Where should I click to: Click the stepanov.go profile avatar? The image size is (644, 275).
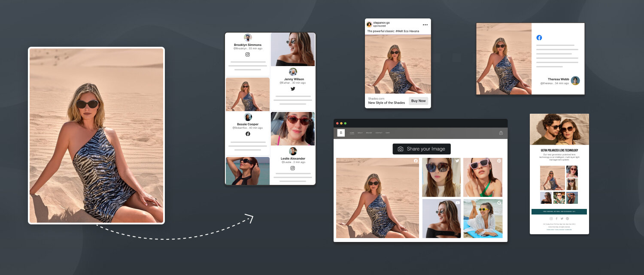(x=369, y=24)
